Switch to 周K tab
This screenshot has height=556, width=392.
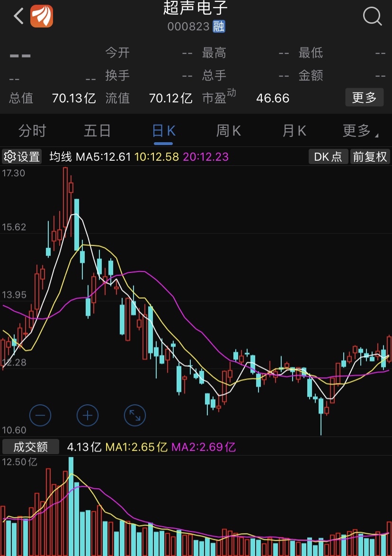click(x=229, y=131)
